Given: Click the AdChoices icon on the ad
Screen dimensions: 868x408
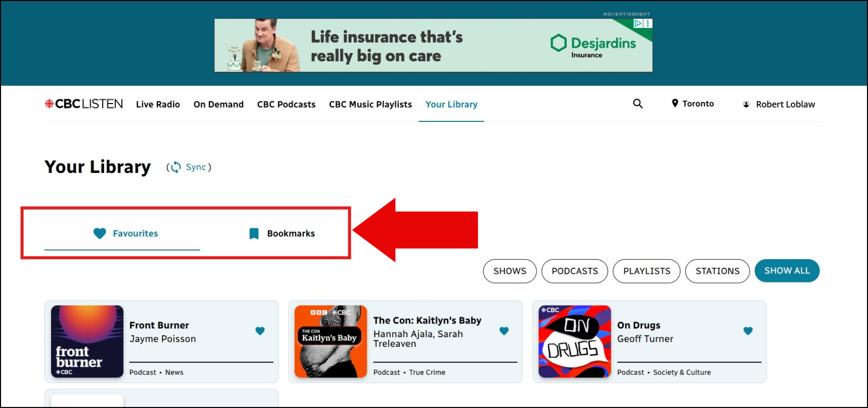Looking at the screenshot, I should coord(638,23).
